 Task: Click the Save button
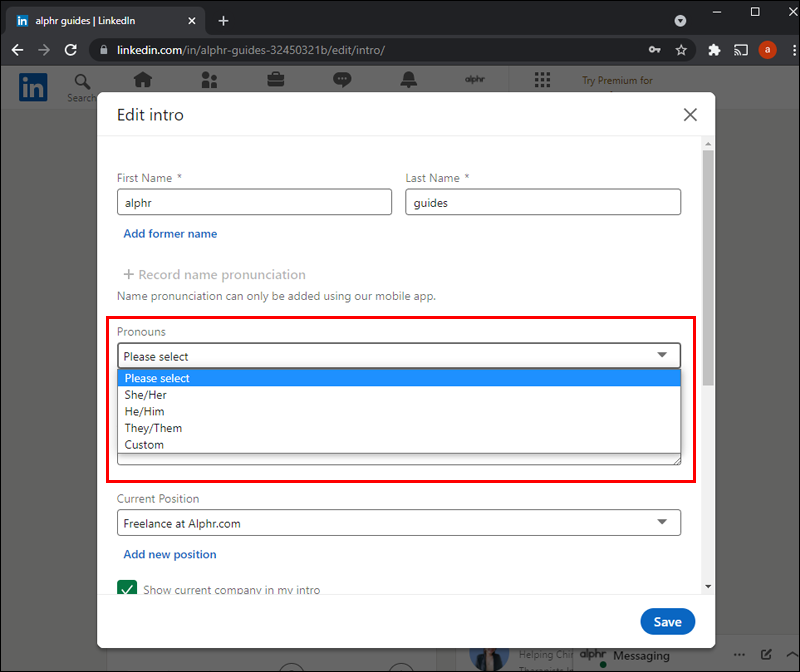point(667,622)
